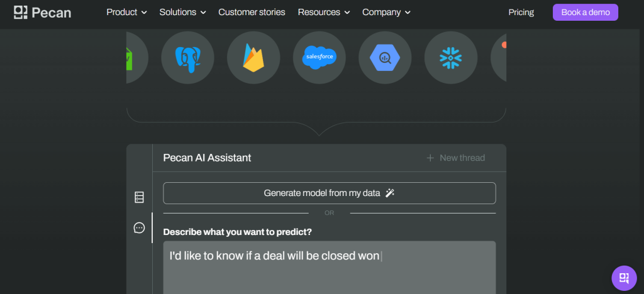Open Customer stories page
Image resolution: width=644 pixels, height=294 pixels.
tap(252, 13)
